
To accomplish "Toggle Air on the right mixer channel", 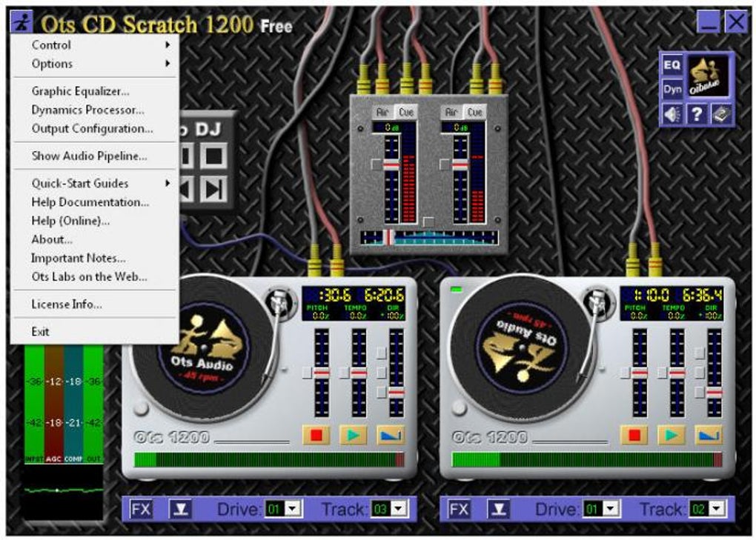I will click(451, 113).
